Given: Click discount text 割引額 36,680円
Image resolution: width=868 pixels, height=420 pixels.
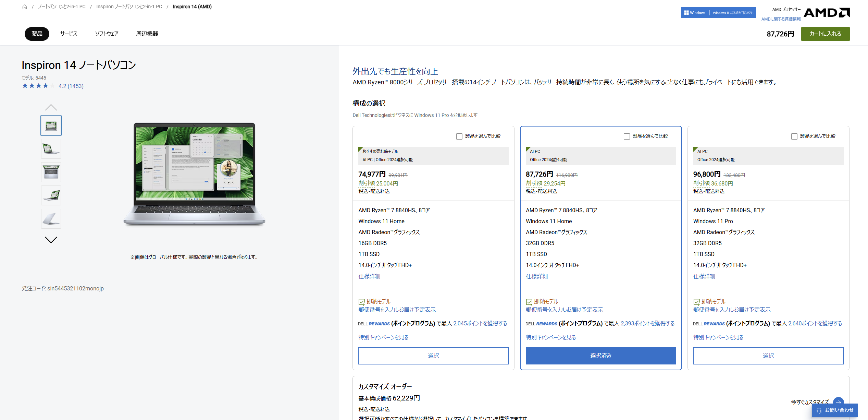Looking at the screenshot, I should [713, 183].
